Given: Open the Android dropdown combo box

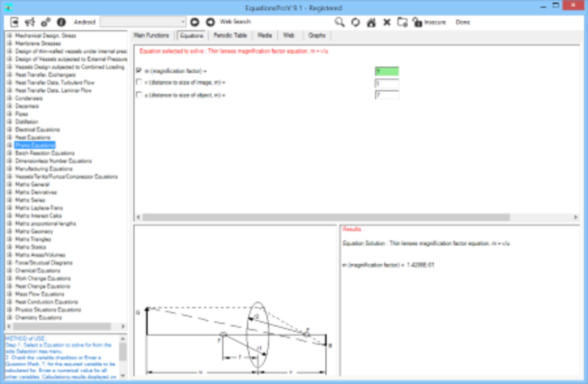Looking at the screenshot, I should pyautogui.click(x=143, y=22).
